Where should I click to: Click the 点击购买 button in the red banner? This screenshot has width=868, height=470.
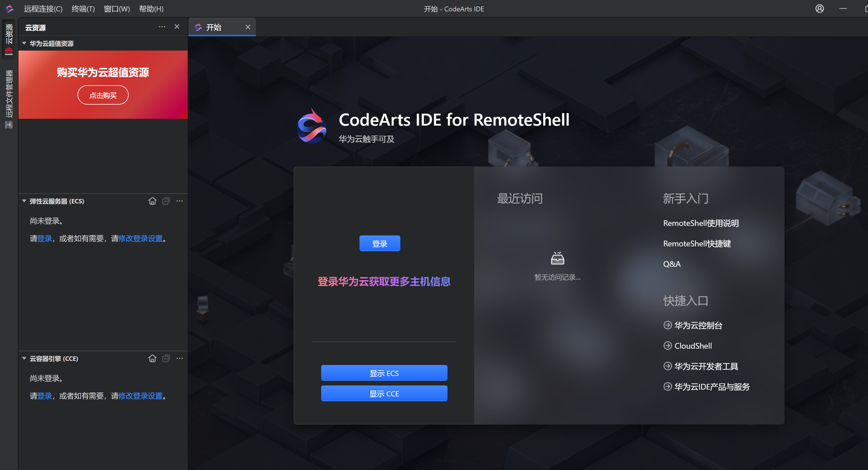click(103, 95)
